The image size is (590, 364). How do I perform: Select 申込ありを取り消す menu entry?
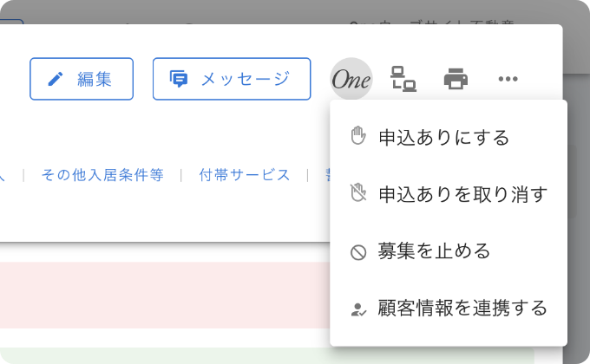point(449,194)
